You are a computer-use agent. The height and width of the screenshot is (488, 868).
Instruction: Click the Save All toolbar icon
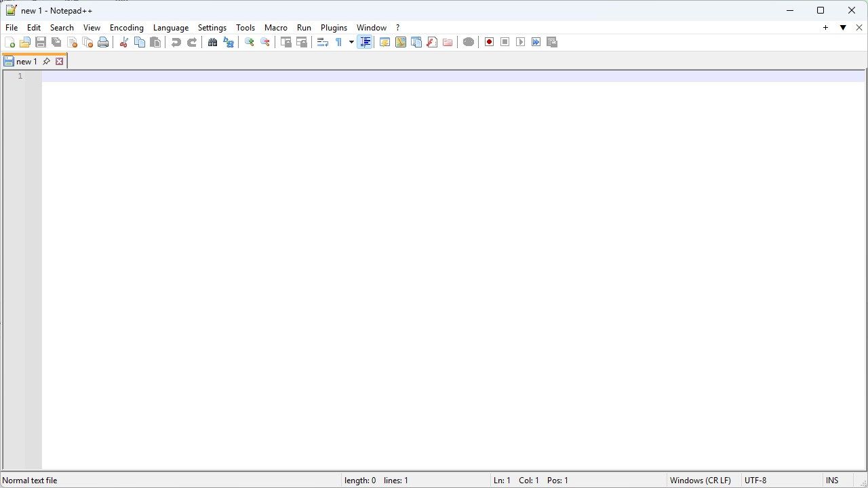pyautogui.click(x=56, y=42)
